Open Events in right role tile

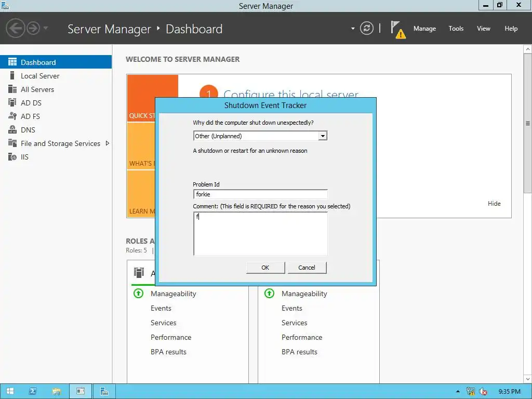(x=292, y=308)
